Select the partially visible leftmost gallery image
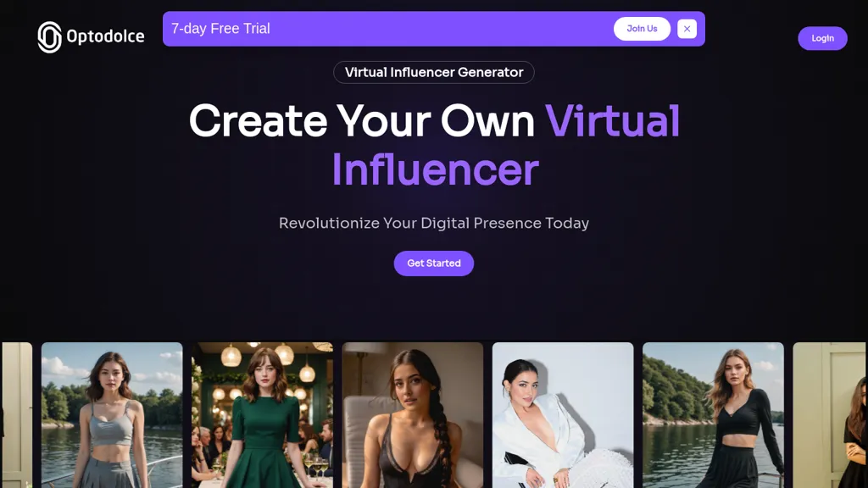868x488 pixels. tap(16, 415)
